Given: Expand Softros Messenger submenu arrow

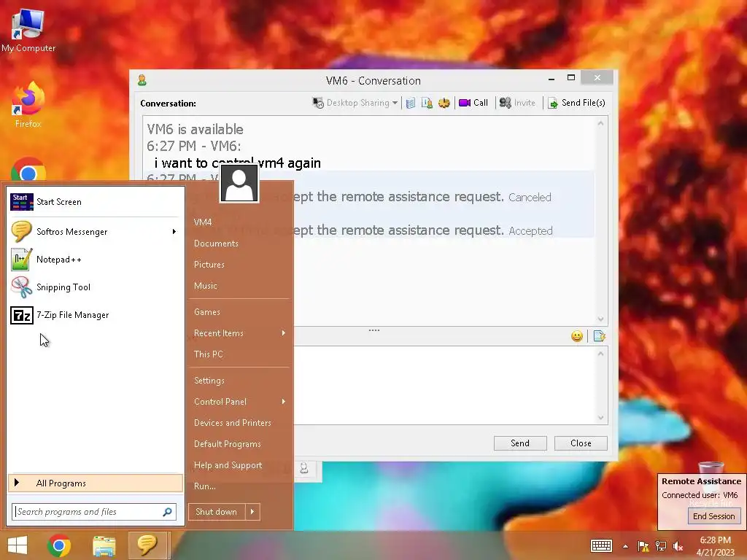Looking at the screenshot, I should (x=174, y=231).
